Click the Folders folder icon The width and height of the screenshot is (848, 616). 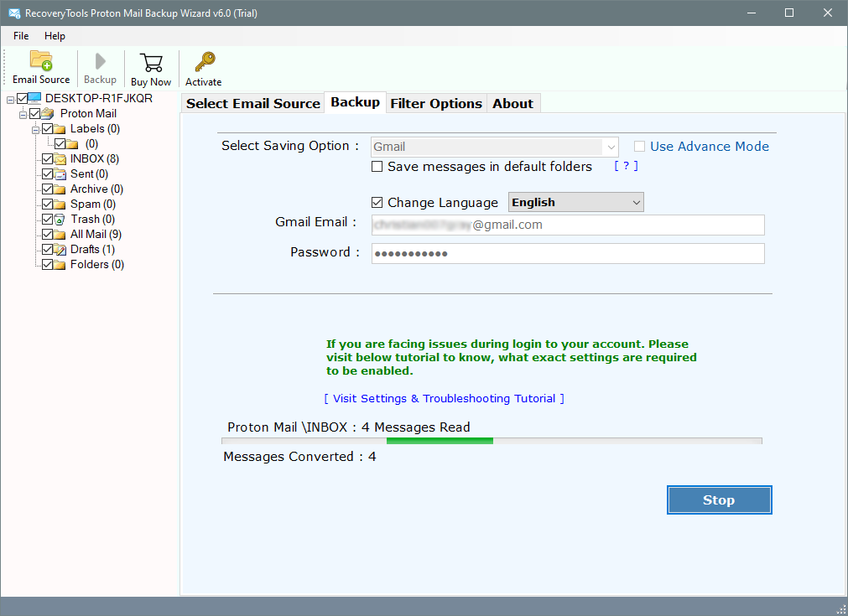coord(60,265)
